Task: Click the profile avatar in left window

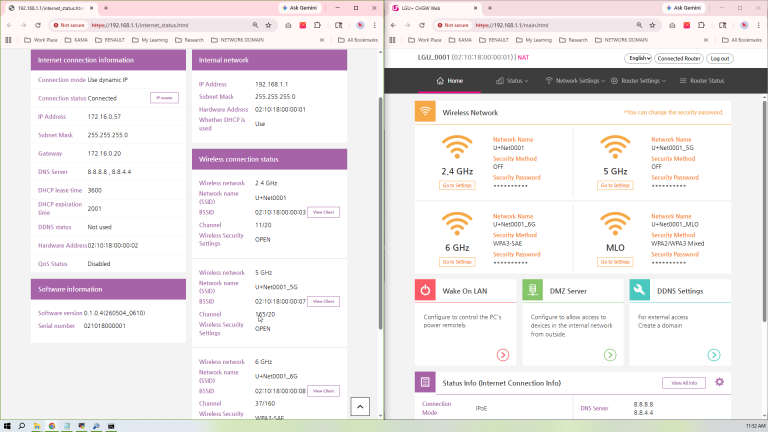Action: click(x=360, y=25)
